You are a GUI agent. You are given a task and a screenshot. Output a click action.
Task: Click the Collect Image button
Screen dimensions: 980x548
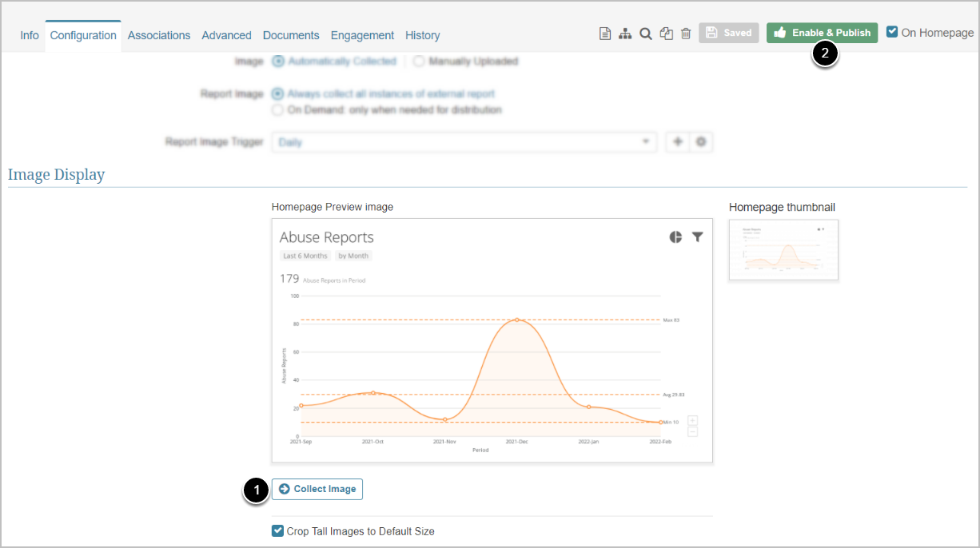click(317, 489)
